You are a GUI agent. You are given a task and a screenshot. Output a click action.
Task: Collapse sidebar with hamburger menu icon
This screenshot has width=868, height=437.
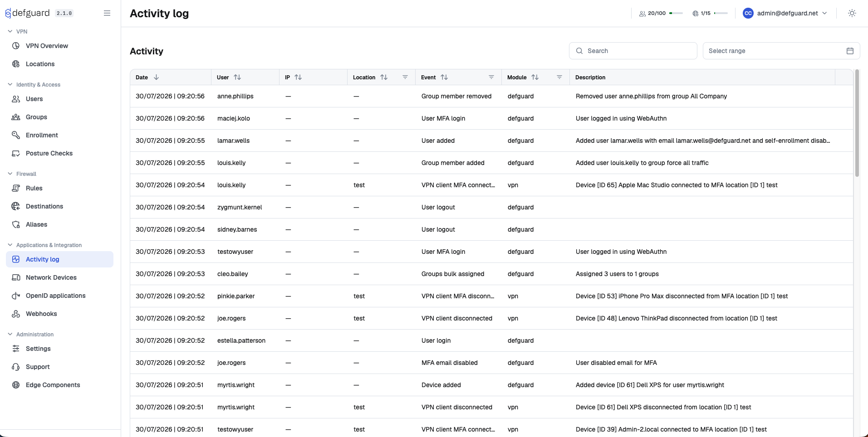click(107, 13)
